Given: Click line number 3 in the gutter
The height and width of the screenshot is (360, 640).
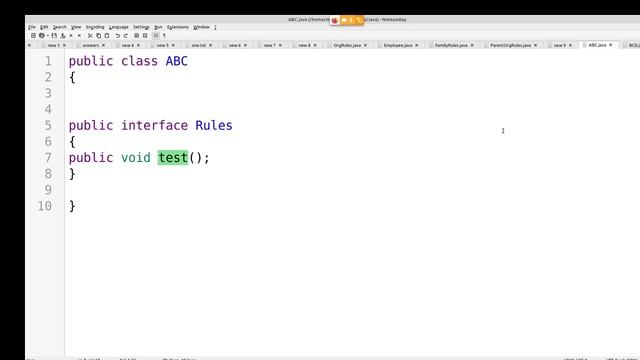Looking at the screenshot, I should click(x=48, y=93).
